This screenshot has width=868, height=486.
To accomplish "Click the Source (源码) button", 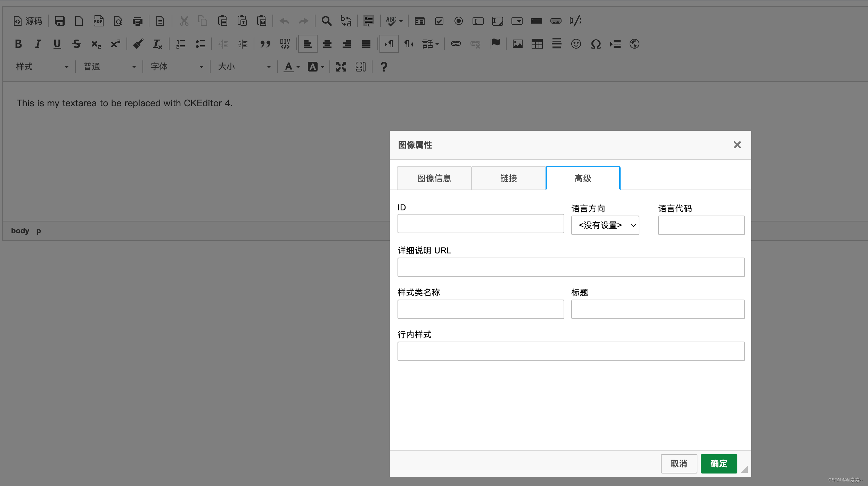I will [28, 21].
